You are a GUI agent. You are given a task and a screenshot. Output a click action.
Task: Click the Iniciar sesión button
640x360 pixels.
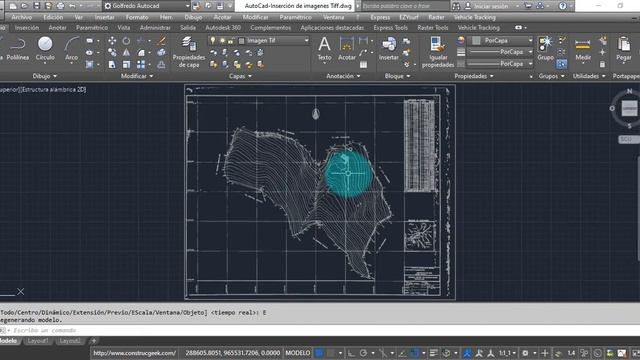[x=491, y=6]
